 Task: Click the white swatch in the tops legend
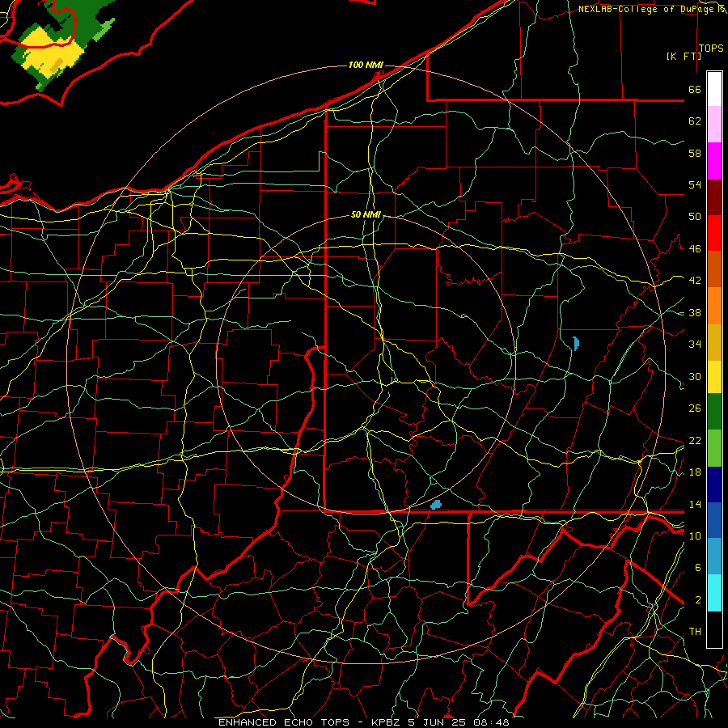(x=714, y=89)
